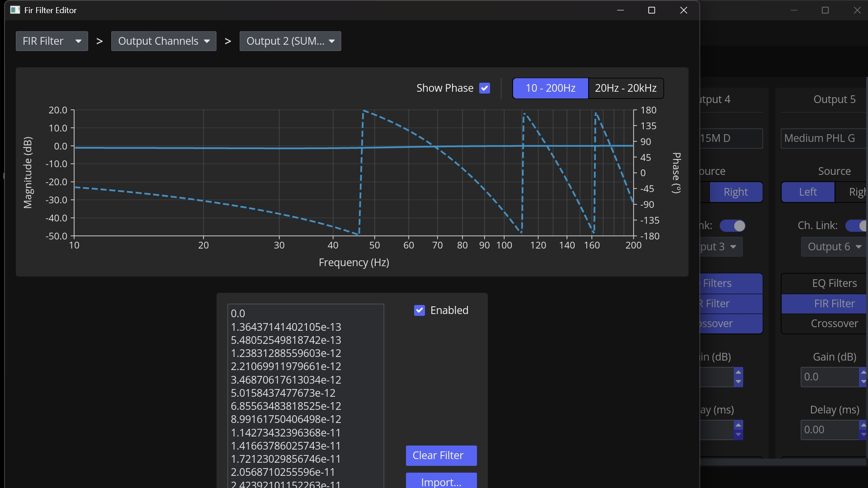Click the Output 4 delay up arrow
This screenshot has width=868, height=488.
point(738,425)
